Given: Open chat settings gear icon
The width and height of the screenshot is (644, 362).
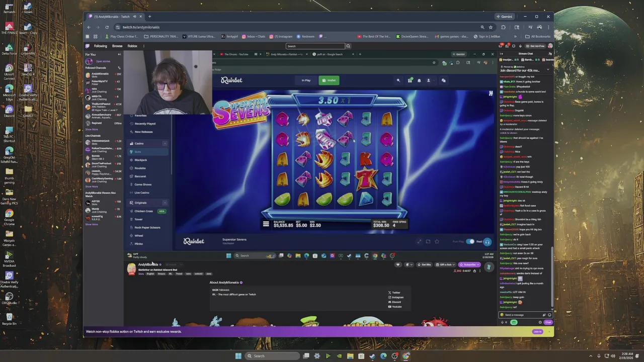Looking at the screenshot, I should [540, 322].
